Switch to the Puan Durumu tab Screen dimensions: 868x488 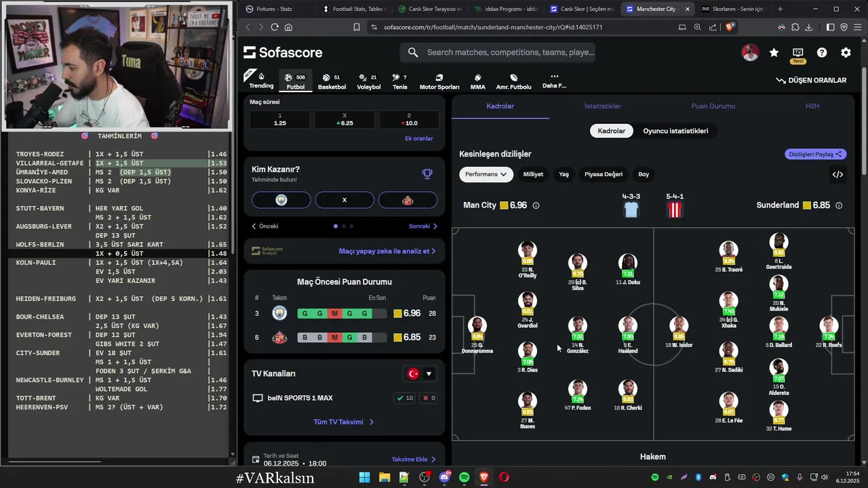coord(713,106)
